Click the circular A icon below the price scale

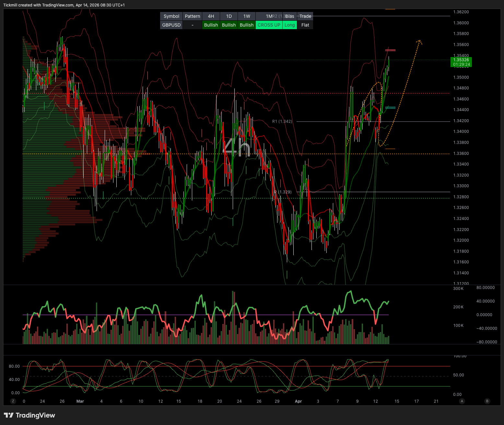click(462, 401)
